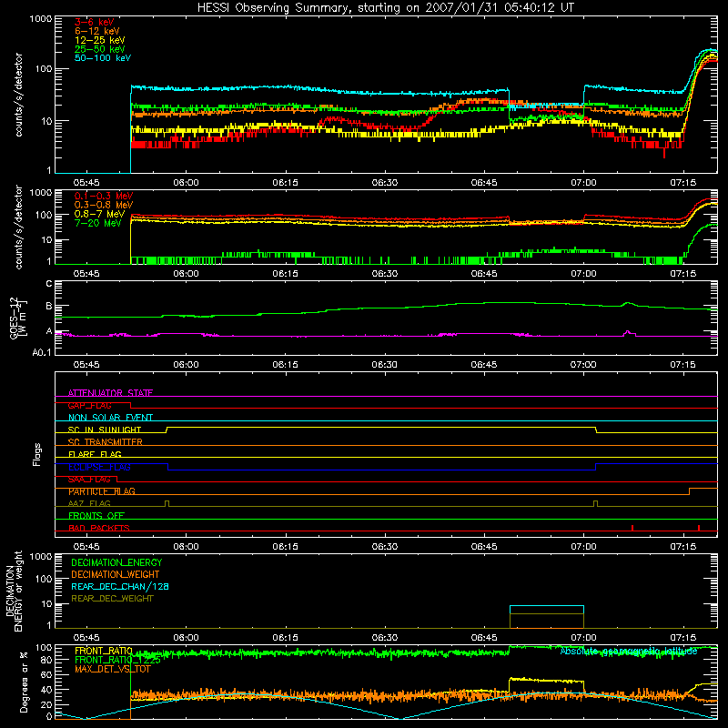728x728 pixels.
Task: Select the 12-25 keV legend label
Action: click(x=100, y=40)
